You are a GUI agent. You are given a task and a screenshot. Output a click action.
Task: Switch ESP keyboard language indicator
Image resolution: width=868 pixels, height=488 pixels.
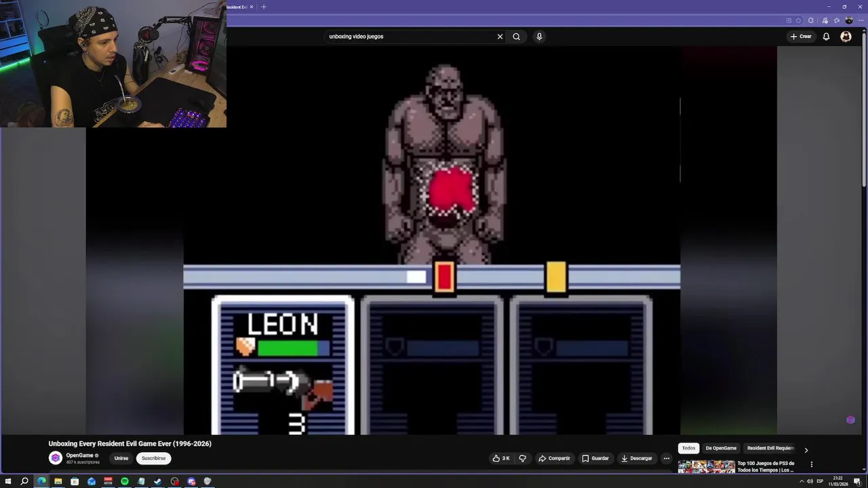click(x=820, y=481)
